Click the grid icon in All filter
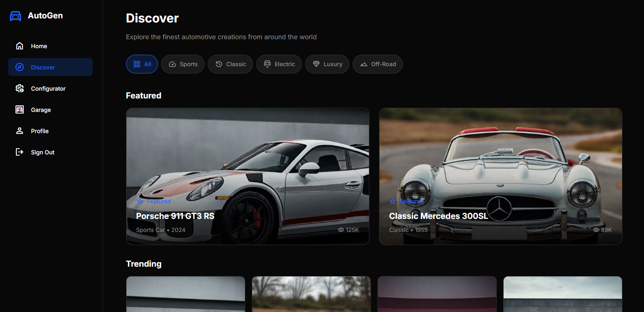Image resolution: width=644 pixels, height=312 pixels. (x=137, y=64)
